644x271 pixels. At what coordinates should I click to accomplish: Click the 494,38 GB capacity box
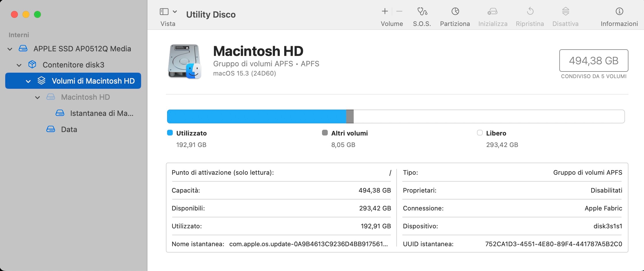click(x=594, y=61)
